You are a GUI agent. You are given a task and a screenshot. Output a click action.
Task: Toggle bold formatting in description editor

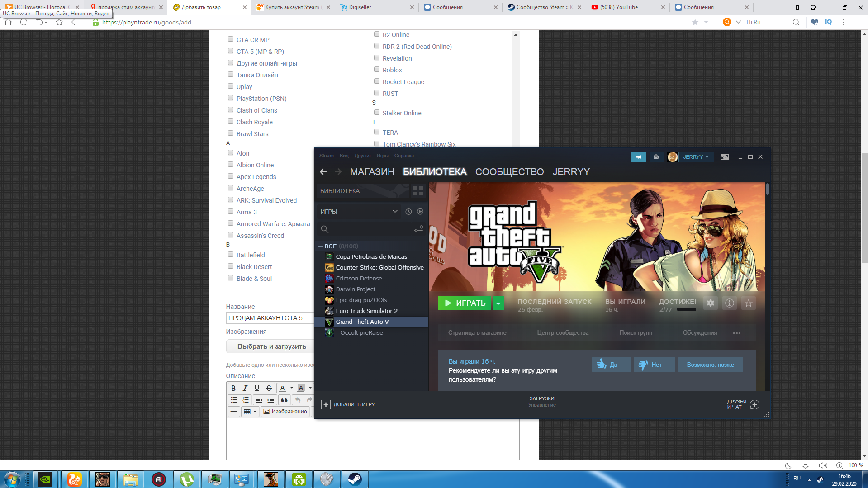point(233,388)
